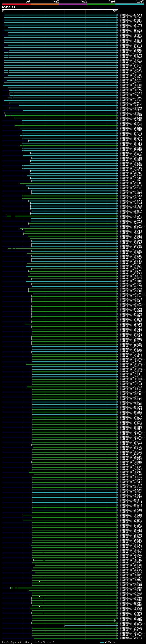Click the label UniRef100_Q32LG3

131,394
